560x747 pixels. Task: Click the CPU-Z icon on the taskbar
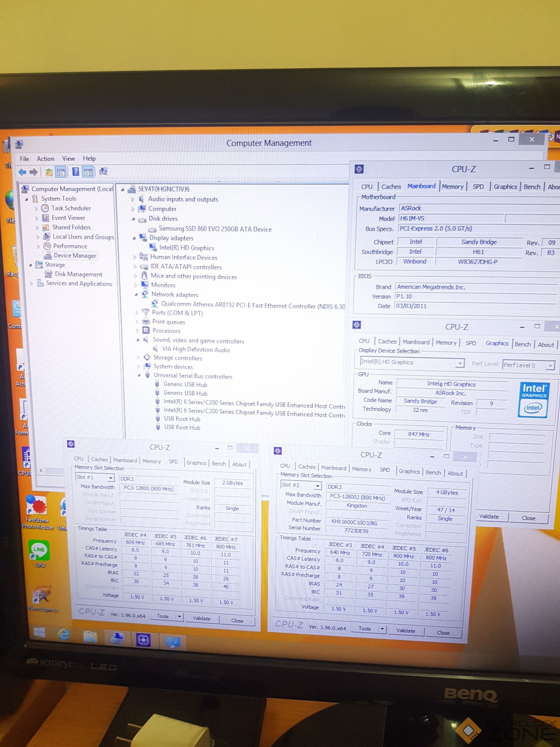[143, 640]
